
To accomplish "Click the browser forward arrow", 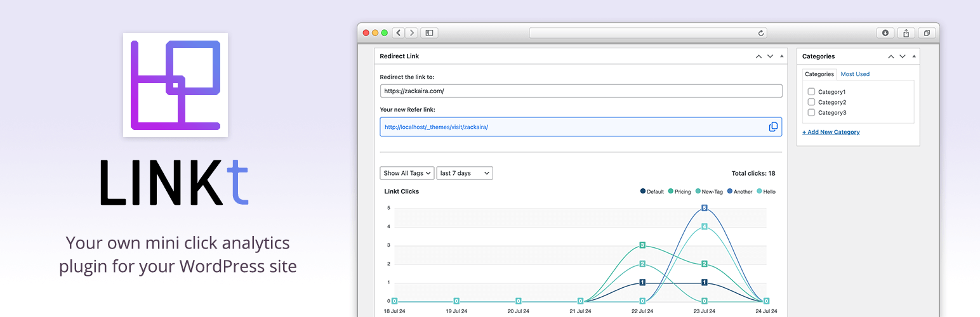I will (411, 33).
